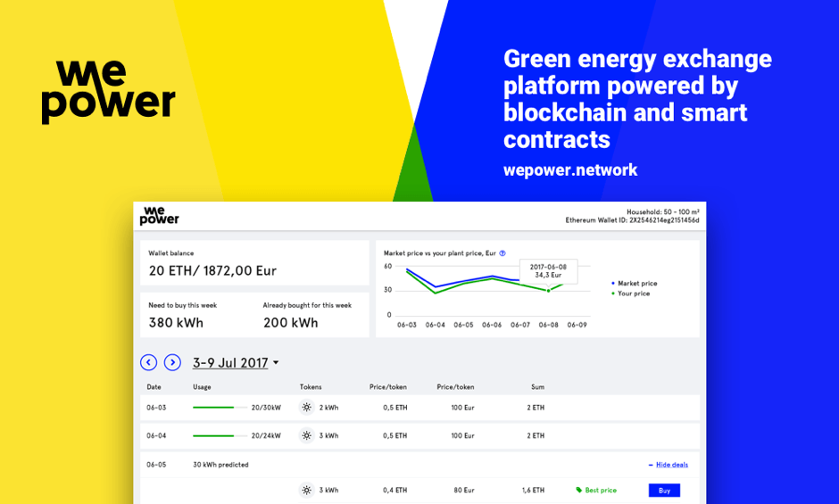Click the small WePower logo in dashboard header
Screen dimensions: 839x504
coord(160,216)
